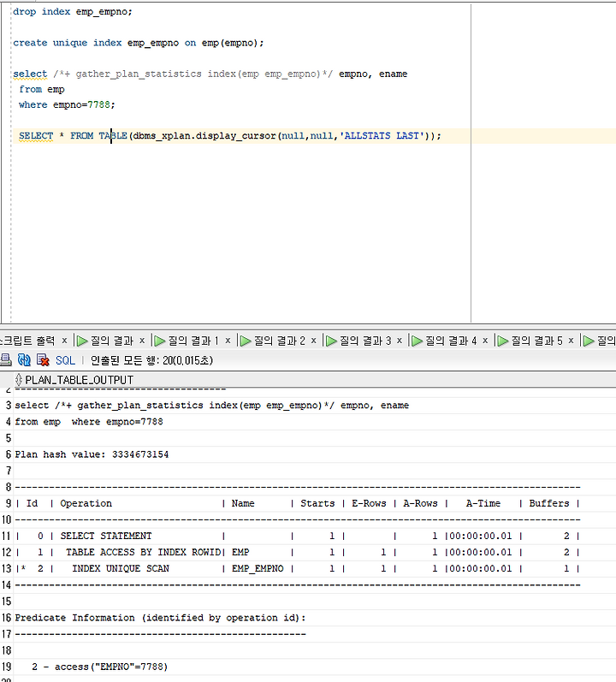The width and height of the screenshot is (616, 682).
Task: Close the 질의 결과 2 tab
Action: click(x=313, y=341)
